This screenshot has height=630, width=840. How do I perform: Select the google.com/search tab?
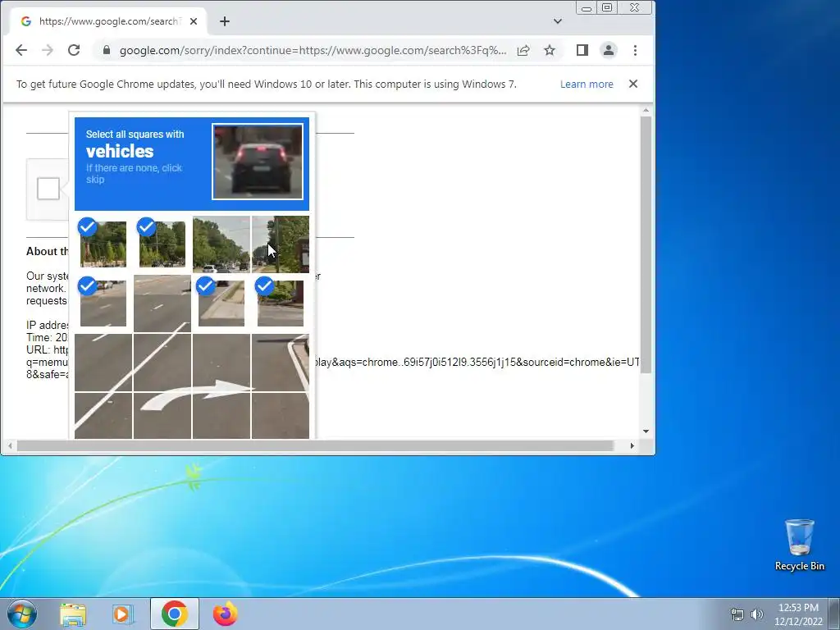tap(107, 21)
